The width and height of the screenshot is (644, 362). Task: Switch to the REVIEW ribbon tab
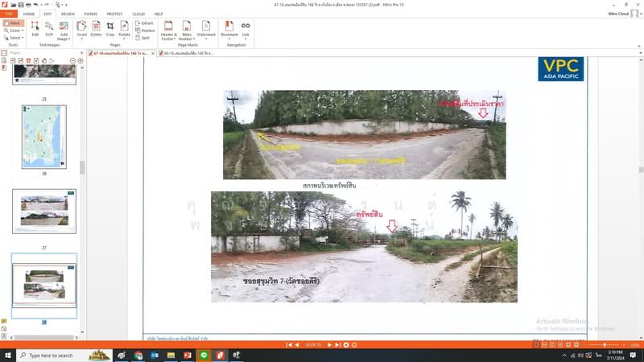[68, 14]
